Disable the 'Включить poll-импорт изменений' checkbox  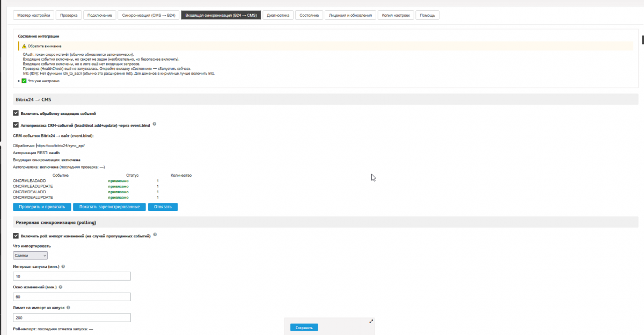[x=16, y=236]
